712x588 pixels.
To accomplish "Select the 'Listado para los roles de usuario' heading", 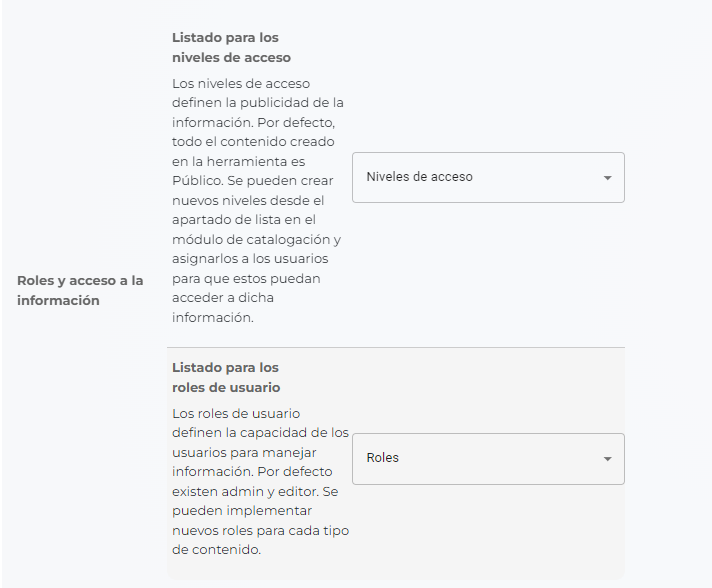I will pyautogui.click(x=226, y=377).
